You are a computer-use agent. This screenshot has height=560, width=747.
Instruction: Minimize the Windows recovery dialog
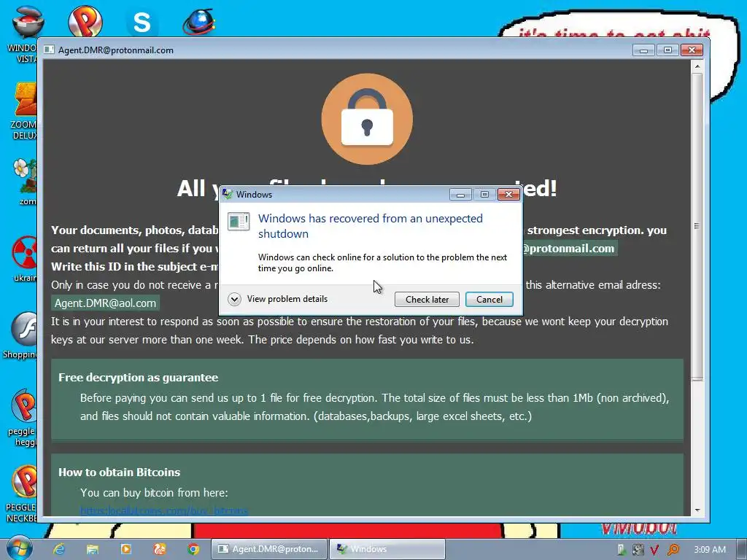[460, 194]
